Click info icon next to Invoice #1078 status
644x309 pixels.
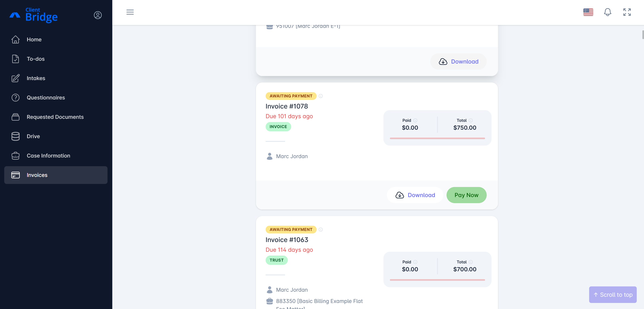tap(321, 96)
